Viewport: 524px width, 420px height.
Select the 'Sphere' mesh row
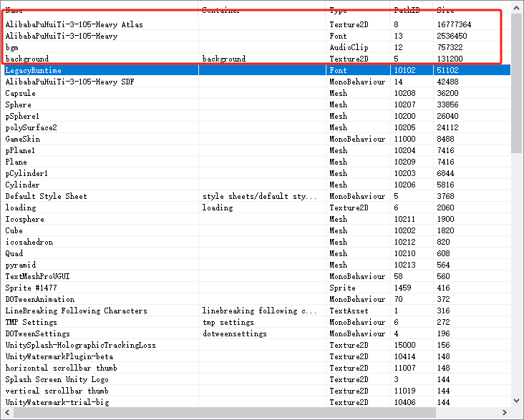coord(256,104)
